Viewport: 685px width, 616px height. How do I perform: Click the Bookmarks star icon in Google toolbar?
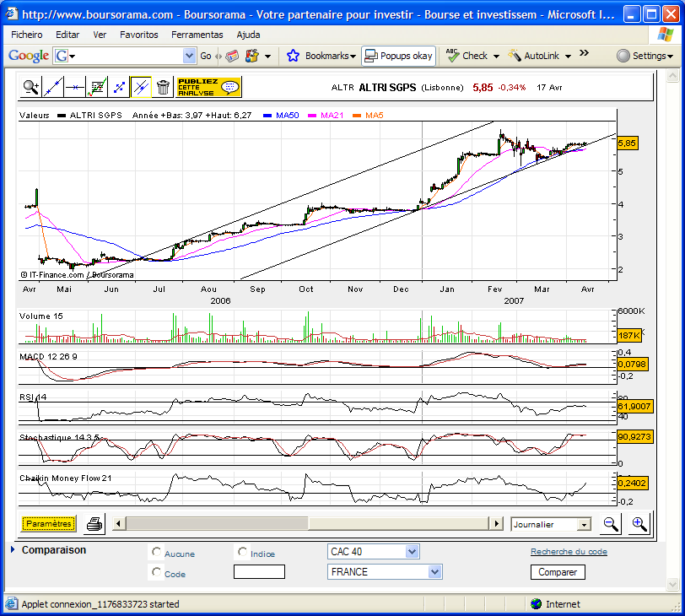coord(293,56)
